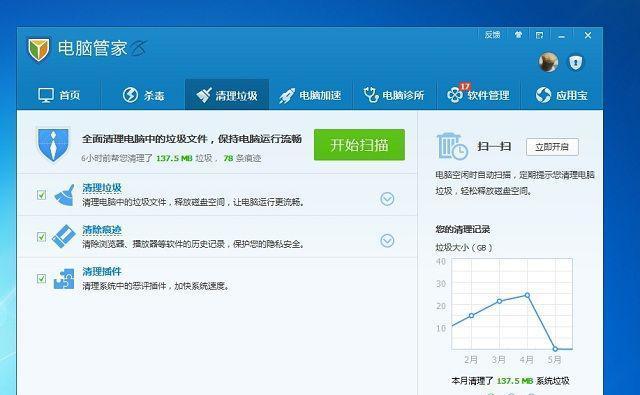Close the 电脑管家 window
The width and height of the screenshot is (640, 395).
tap(588, 36)
